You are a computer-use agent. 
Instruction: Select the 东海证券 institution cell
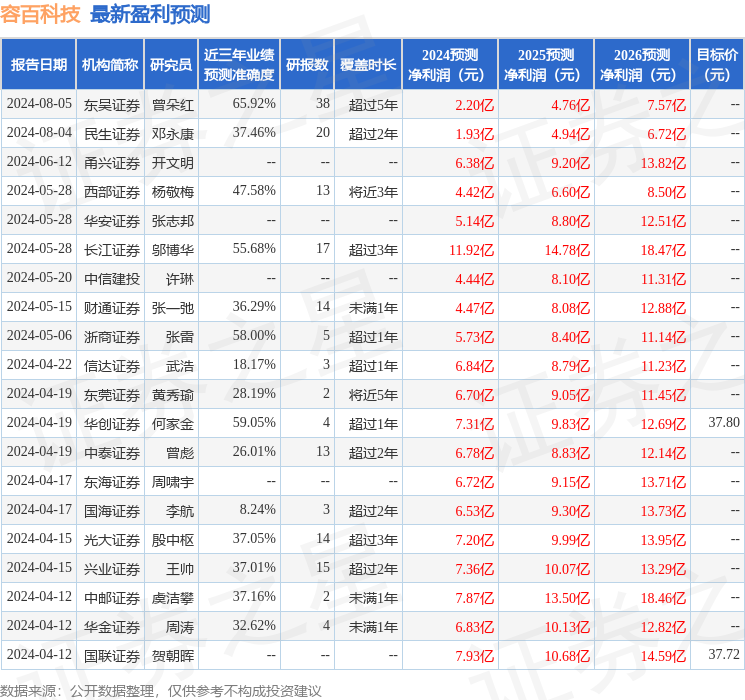112,482
